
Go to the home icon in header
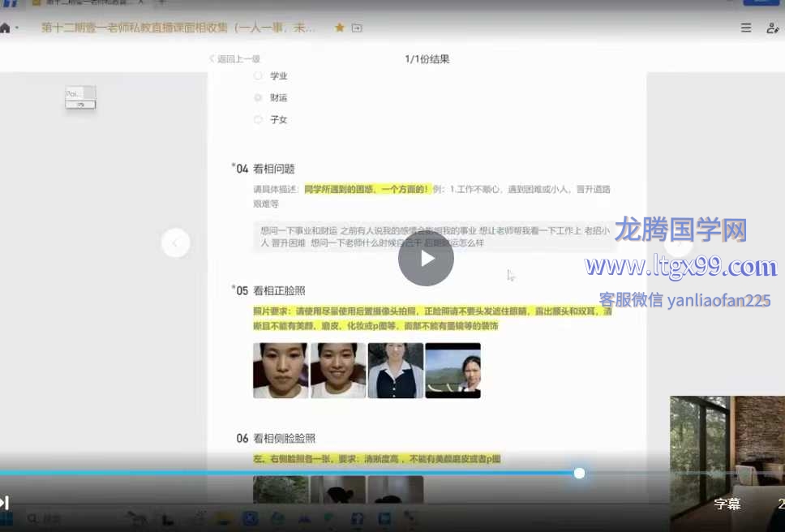click(5, 28)
